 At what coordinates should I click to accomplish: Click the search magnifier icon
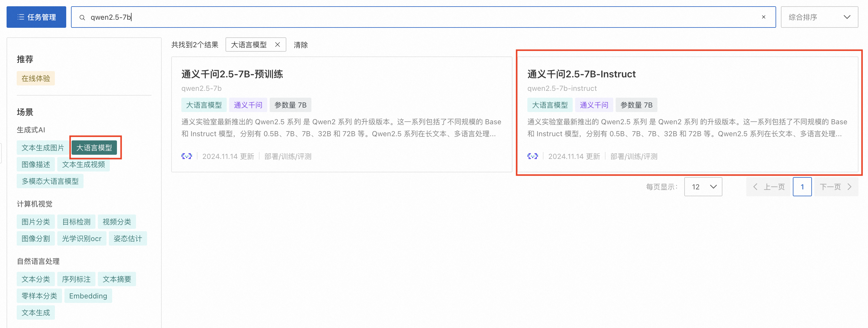82,17
